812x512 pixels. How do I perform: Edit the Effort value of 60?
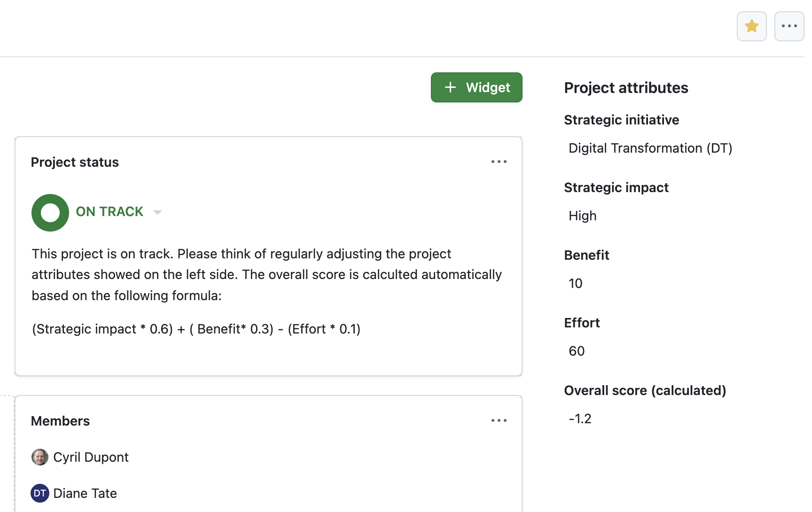click(x=576, y=351)
